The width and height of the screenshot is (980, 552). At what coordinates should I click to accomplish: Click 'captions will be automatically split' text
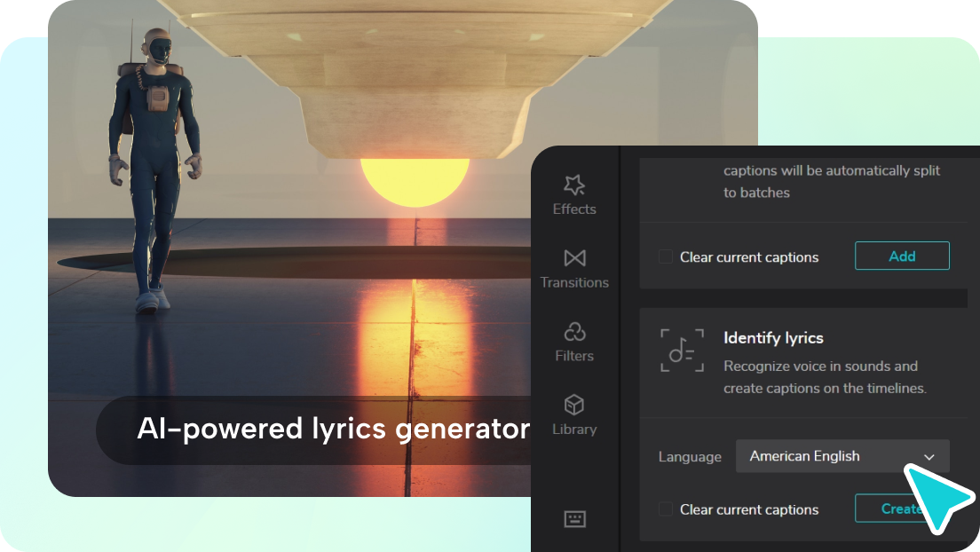point(831,170)
